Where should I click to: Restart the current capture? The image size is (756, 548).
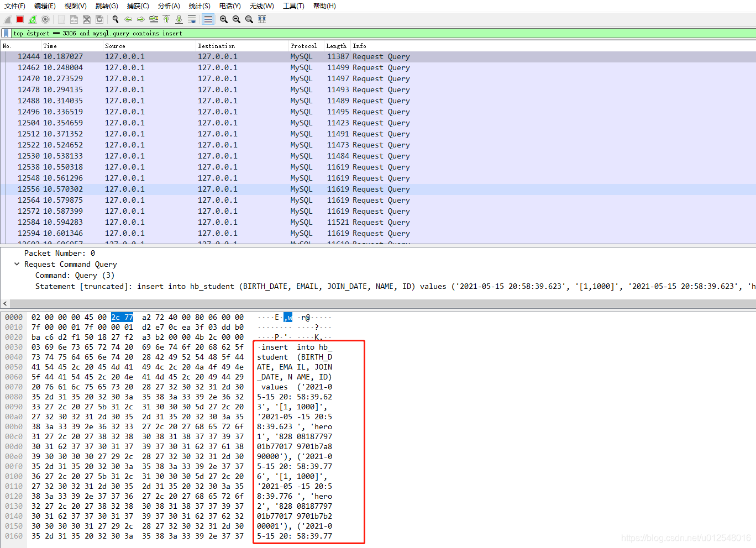tap(33, 19)
